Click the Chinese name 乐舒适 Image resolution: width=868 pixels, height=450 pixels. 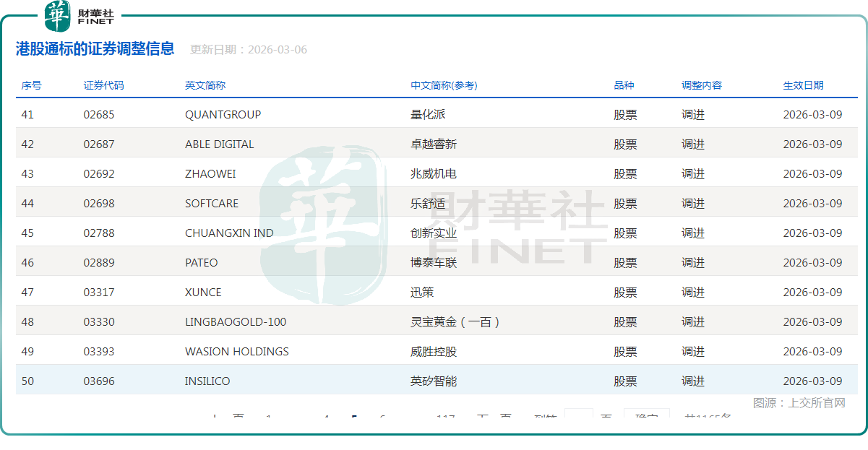point(428,204)
